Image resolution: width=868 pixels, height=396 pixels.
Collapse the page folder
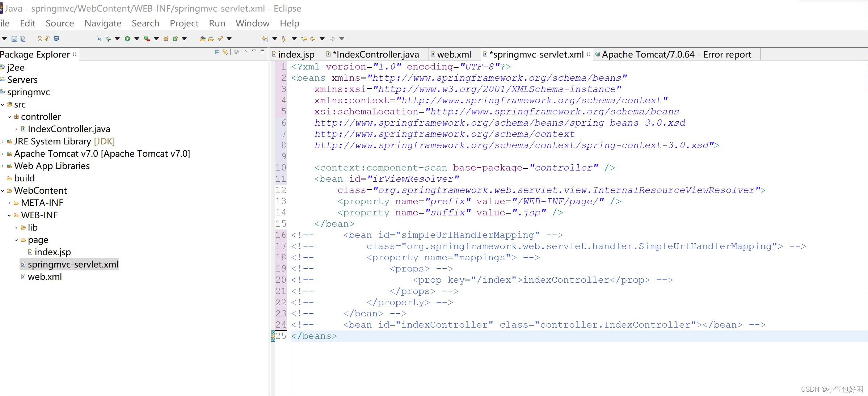point(16,240)
